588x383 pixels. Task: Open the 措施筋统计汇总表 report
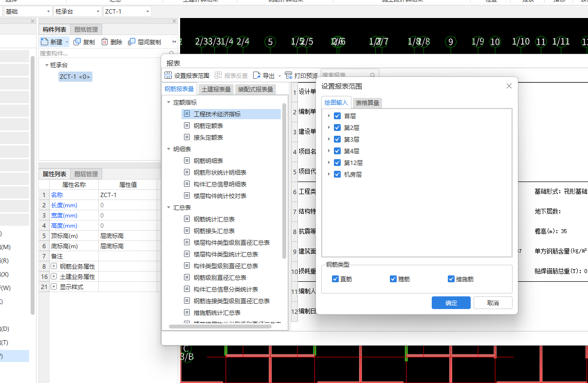click(217, 312)
